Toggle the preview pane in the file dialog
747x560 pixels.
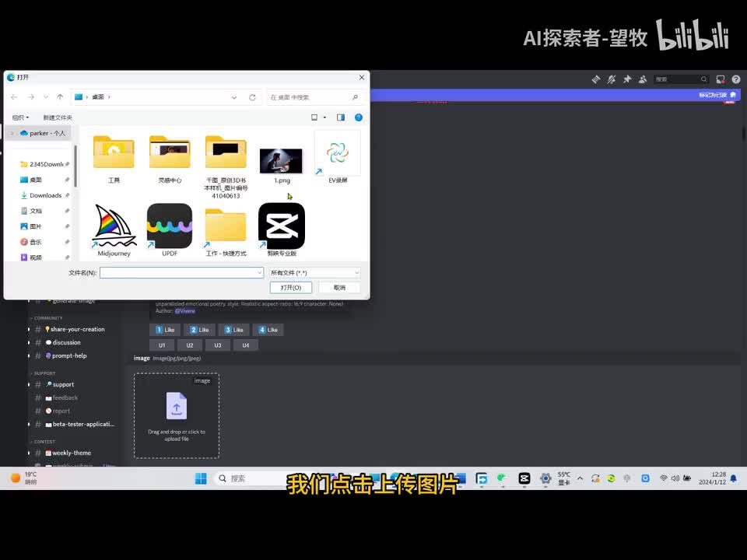tap(340, 117)
